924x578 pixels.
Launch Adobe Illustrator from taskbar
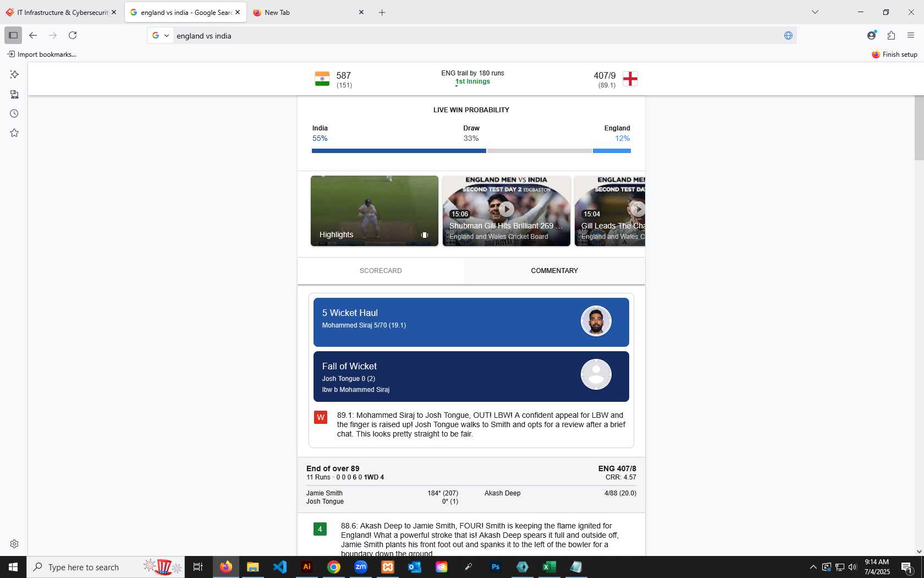[x=307, y=567]
